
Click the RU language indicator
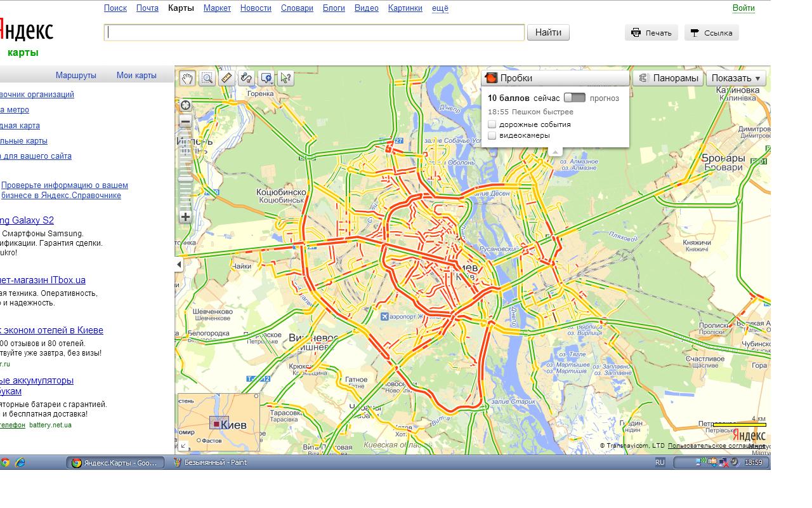point(660,463)
